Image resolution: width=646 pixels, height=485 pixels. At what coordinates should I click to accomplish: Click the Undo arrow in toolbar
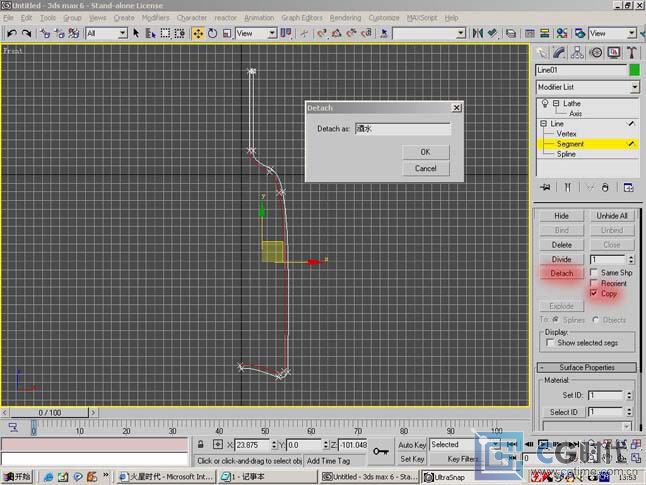[x=12, y=33]
